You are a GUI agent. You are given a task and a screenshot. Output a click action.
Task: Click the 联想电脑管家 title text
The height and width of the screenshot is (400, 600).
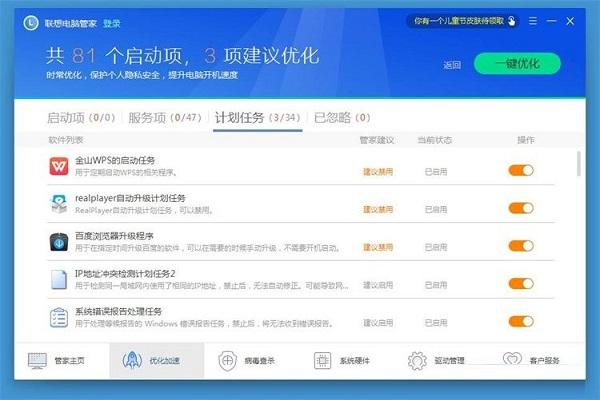(71, 23)
